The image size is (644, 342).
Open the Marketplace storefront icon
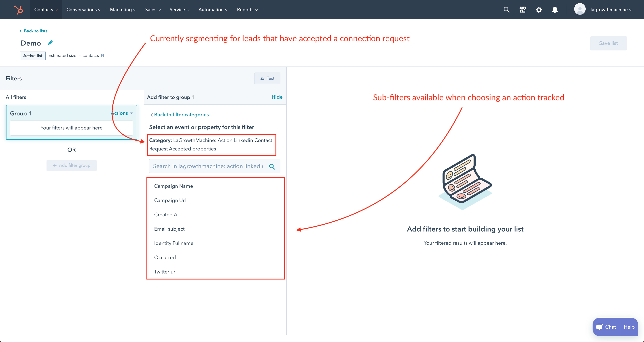[523, 10]
